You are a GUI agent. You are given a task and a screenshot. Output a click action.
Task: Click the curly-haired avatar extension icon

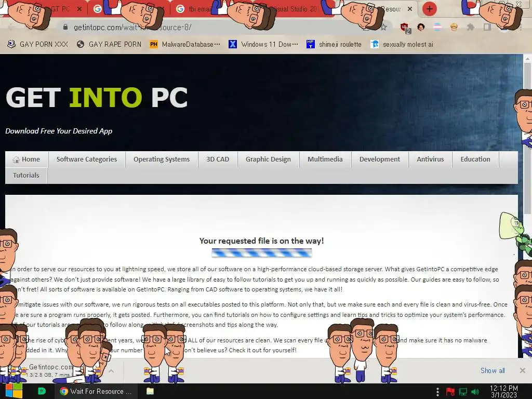pos(421,28)
